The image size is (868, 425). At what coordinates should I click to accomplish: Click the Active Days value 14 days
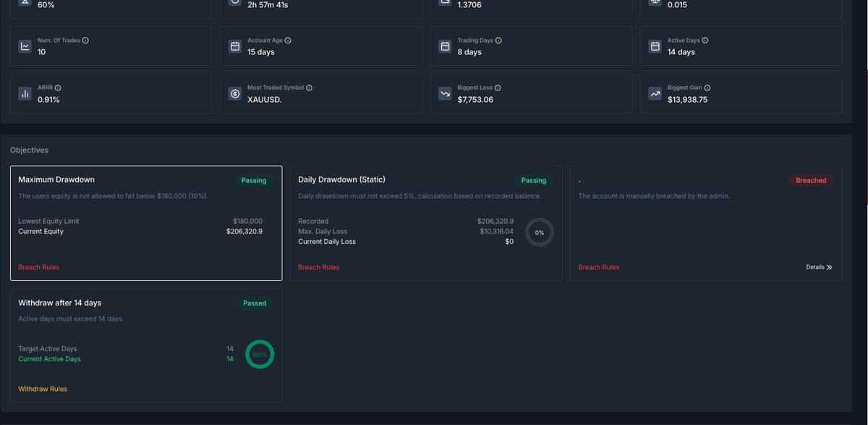tap(681, 52)
